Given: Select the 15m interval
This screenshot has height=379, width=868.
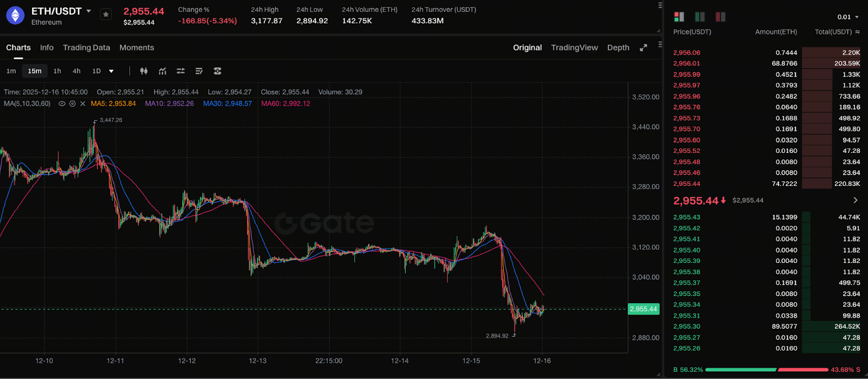Looking at the screenshot, I should 35,71.
